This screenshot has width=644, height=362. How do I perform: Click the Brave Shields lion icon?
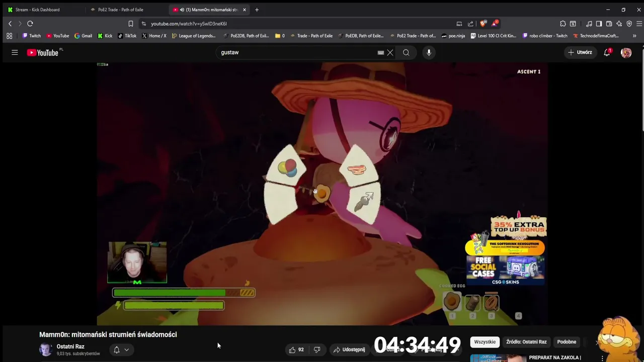(484, 24)
